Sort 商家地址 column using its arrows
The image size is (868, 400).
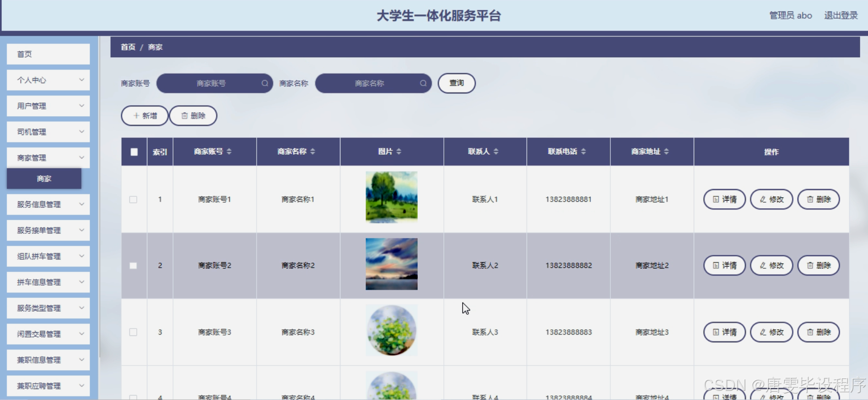(666, 151)
